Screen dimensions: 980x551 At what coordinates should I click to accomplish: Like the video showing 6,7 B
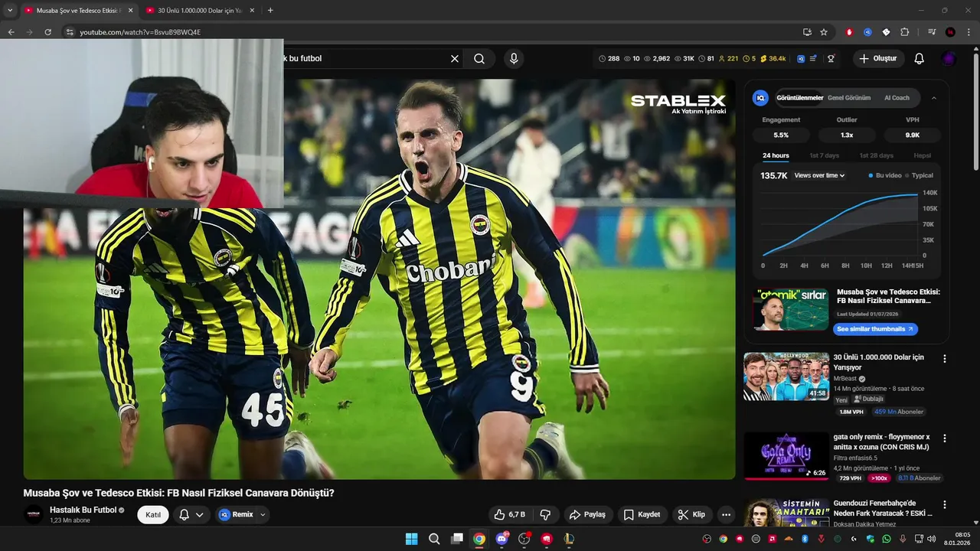[510, 514]
